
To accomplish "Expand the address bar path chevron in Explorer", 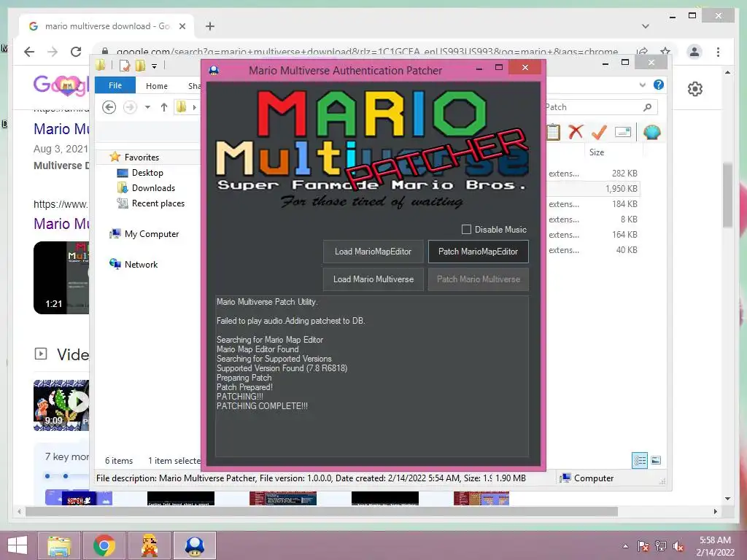I will [194, 107].
